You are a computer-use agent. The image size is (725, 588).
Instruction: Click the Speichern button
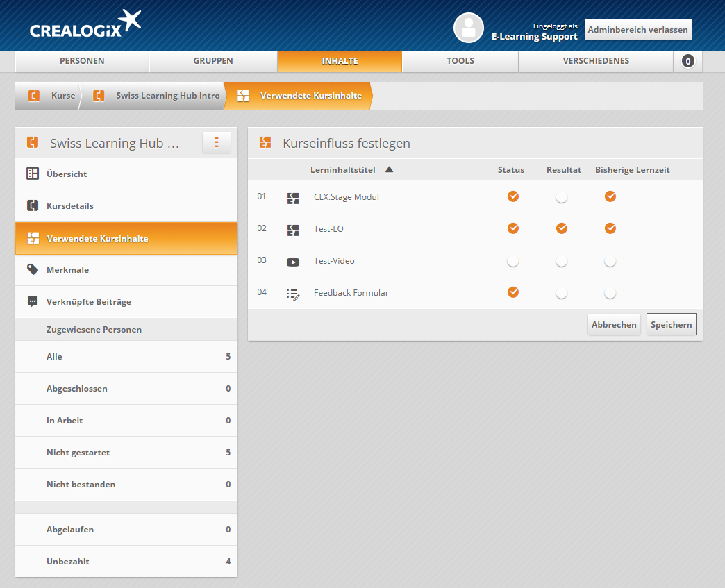[x=671, y=325]
